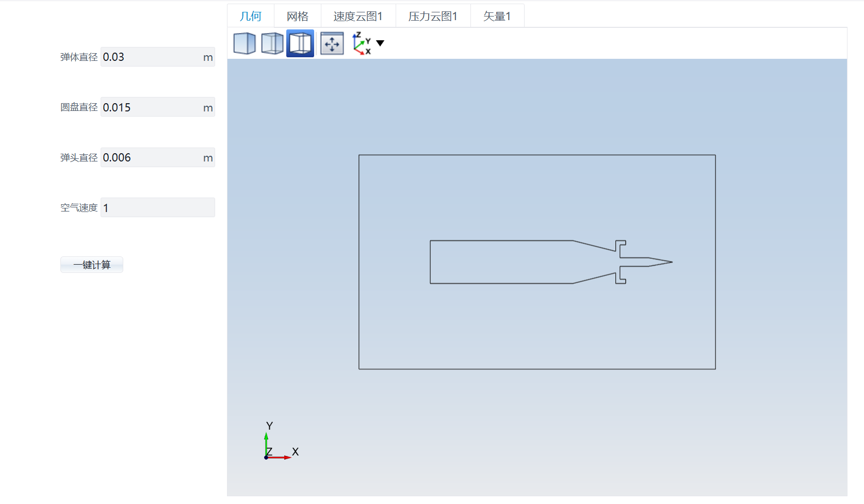The height and width of the screenshot is (504, 864).
Task: Click the 弹体直径 input field
Action: tap(158, 57)
